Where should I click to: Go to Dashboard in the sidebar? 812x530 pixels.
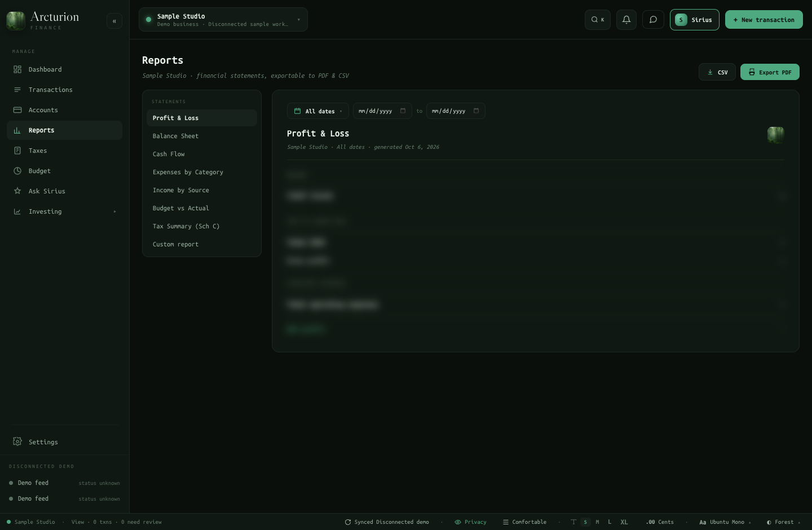point(64,69)
